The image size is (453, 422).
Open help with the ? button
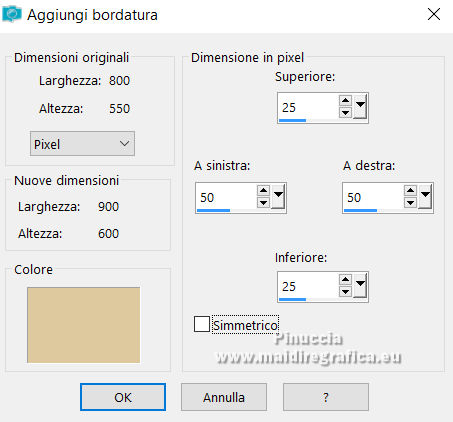click(x=326, y=397)
